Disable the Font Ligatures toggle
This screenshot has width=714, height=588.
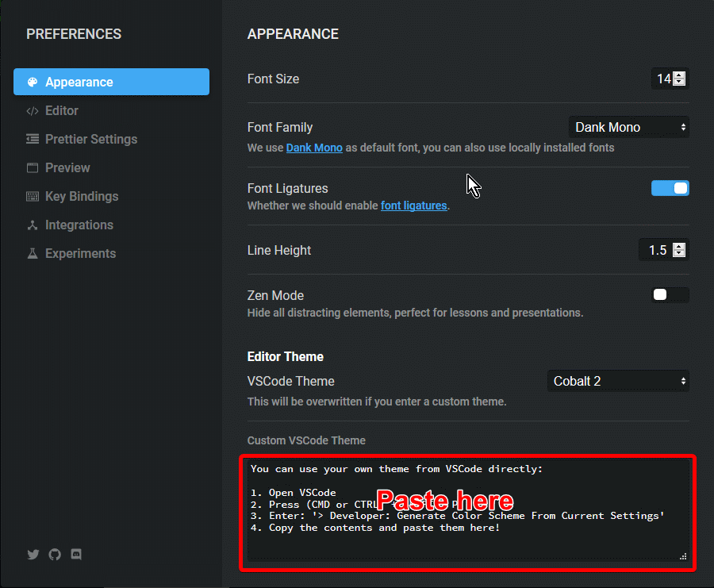click(670, 188)
